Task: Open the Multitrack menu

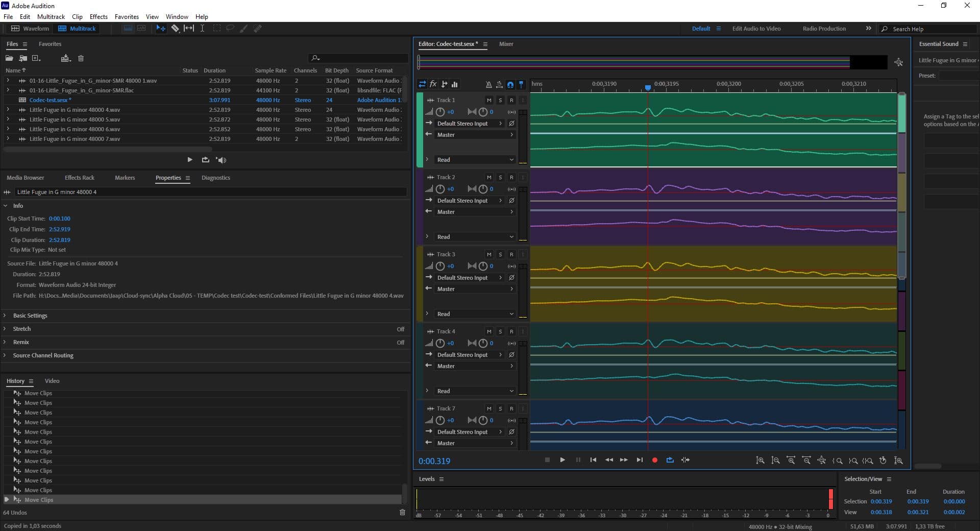Action: tap(51, 17)
